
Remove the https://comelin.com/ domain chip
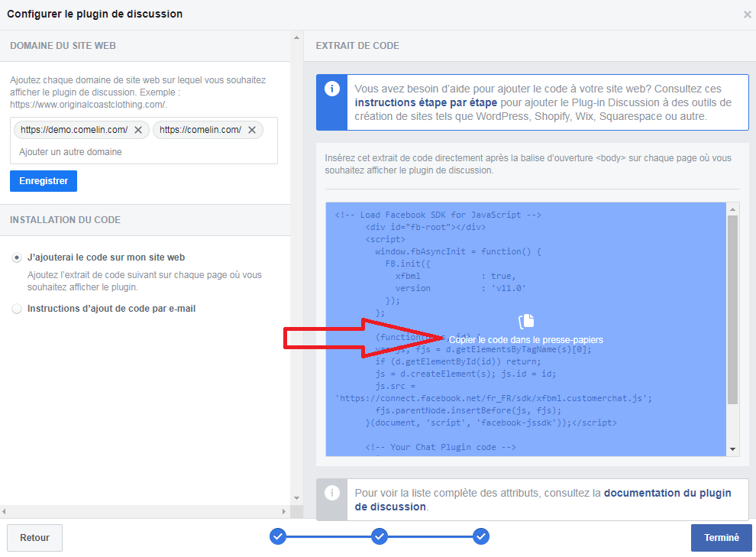[x=252, y=130]
